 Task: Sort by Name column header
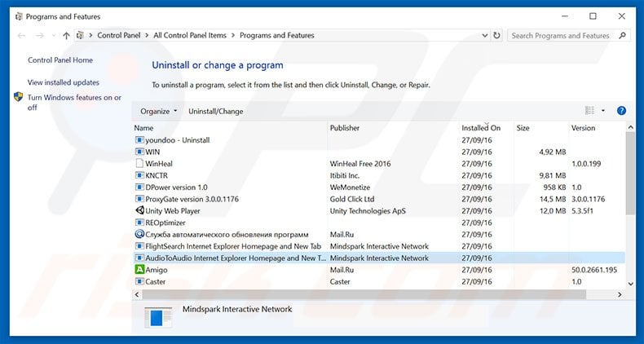(230, 128)
